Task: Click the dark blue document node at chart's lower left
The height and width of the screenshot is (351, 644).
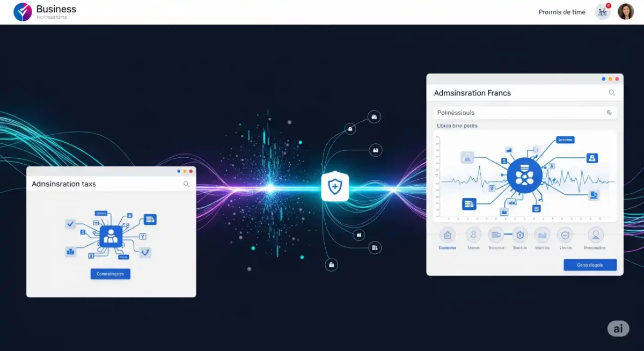Action: pyautogui.click(x=469, y=203)
